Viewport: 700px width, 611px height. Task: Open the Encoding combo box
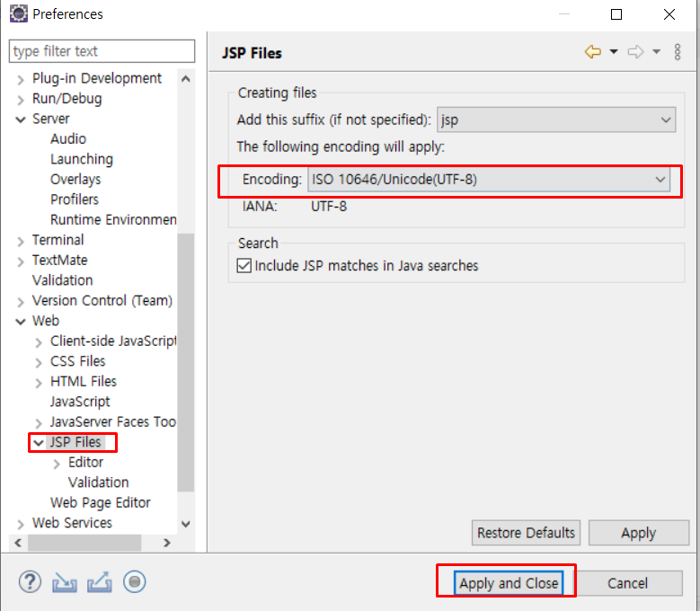click(489, 180)
